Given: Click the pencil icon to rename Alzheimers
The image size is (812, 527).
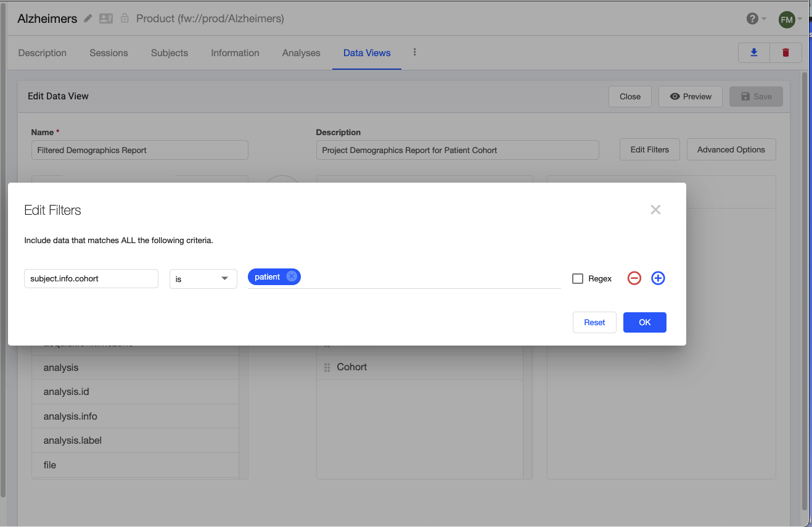Looking at the screenshot, I should 86,19.
